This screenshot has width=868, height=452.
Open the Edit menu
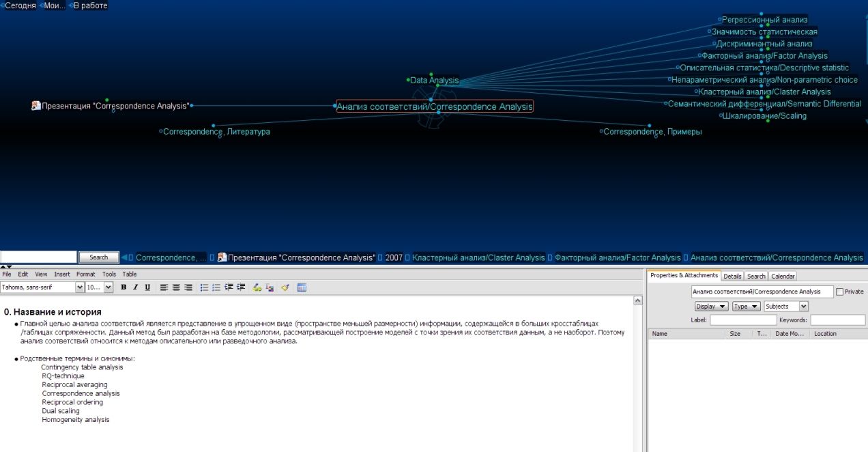tap(23, 274)
